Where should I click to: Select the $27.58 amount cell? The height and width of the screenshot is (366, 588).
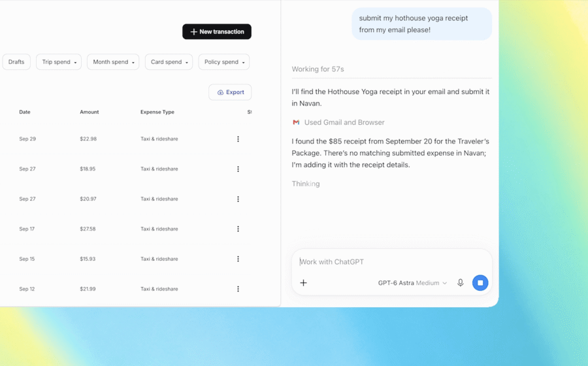[88, 229]
